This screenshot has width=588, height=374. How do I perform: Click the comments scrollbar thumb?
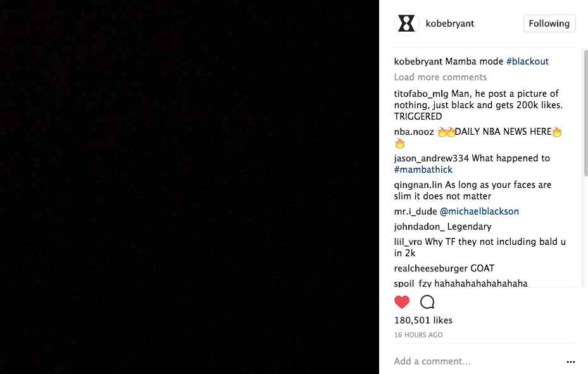point(585,113)
